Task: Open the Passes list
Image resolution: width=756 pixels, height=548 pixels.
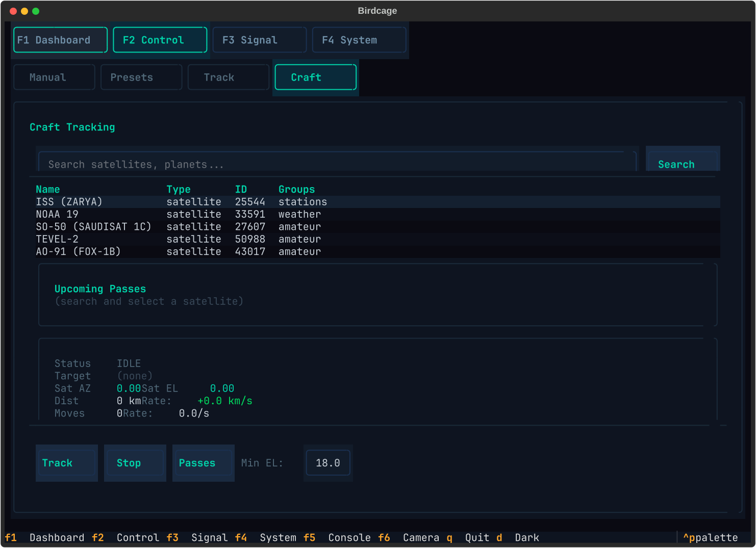Action: click(x=203, y=463)
